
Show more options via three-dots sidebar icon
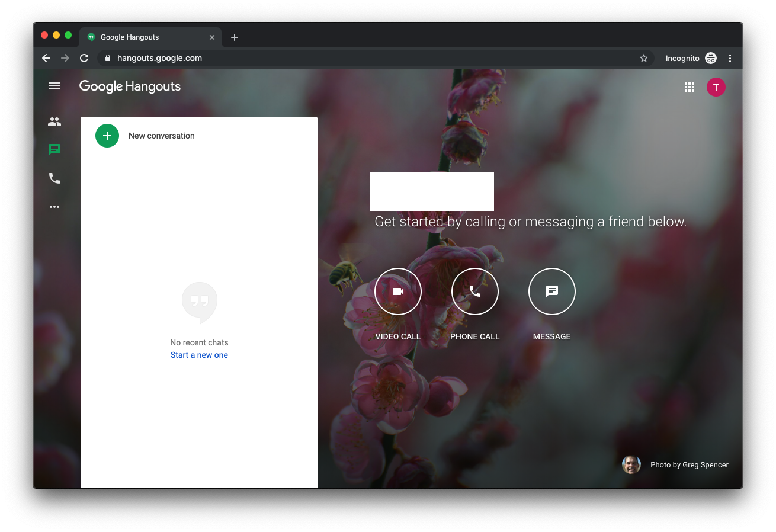coord(54,207)
